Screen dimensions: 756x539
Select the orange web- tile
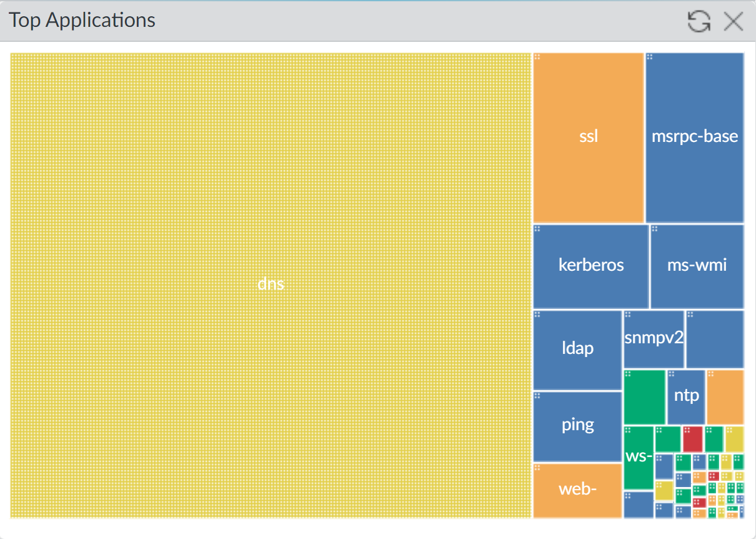(577, 490)
